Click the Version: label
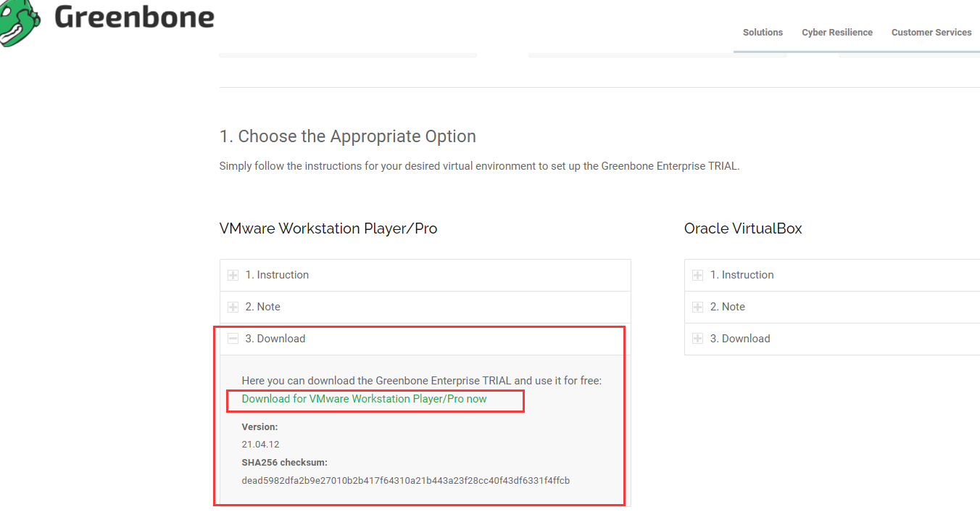Viewport: 980px width, 528px height. click(259, 427)
